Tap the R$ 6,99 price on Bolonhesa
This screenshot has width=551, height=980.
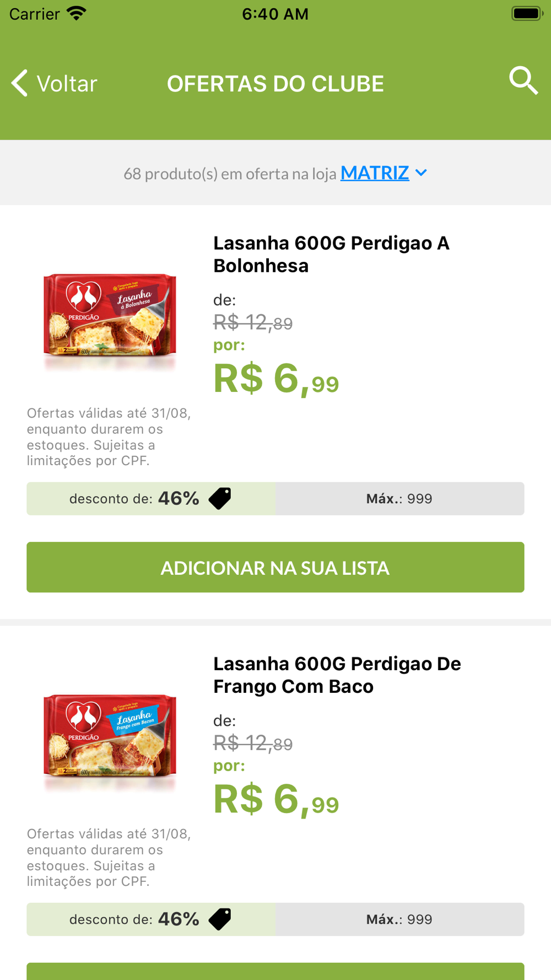pyautogui.click(x=275, y=379)
